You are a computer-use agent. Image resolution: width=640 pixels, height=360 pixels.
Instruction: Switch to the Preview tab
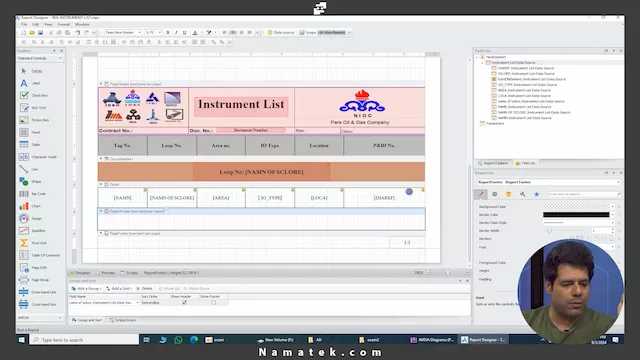(106, 273)
